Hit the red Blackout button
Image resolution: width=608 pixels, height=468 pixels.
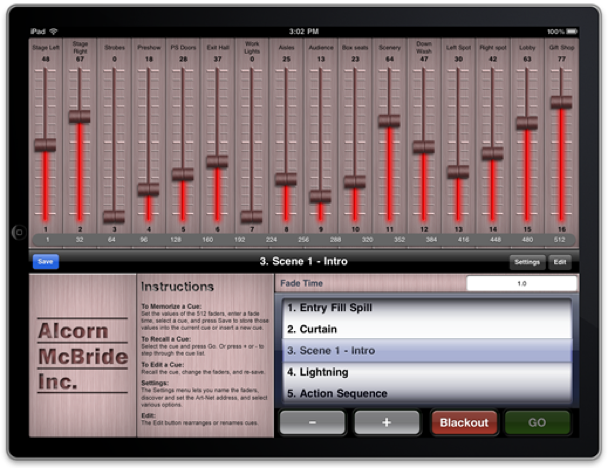tap(463, 422)
